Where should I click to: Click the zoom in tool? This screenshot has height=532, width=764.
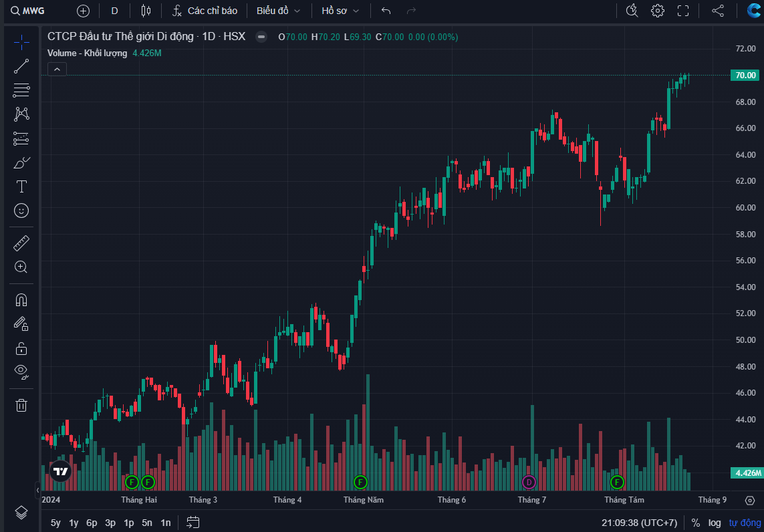tap(21, 267)
